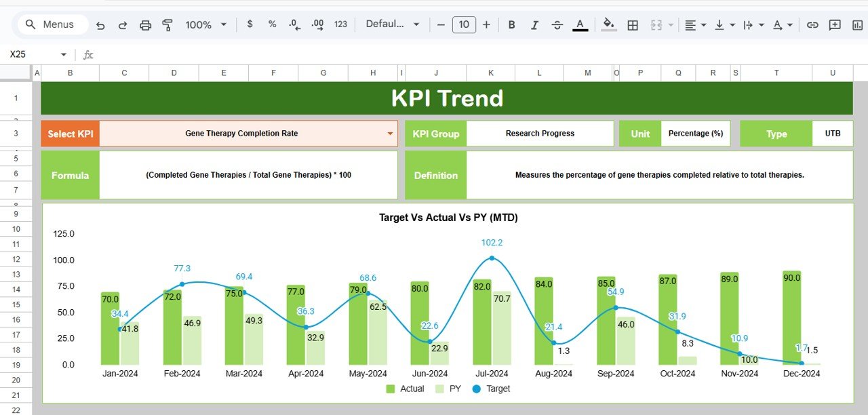
Task: Click the Print icon
Action: tap(145, 24)
